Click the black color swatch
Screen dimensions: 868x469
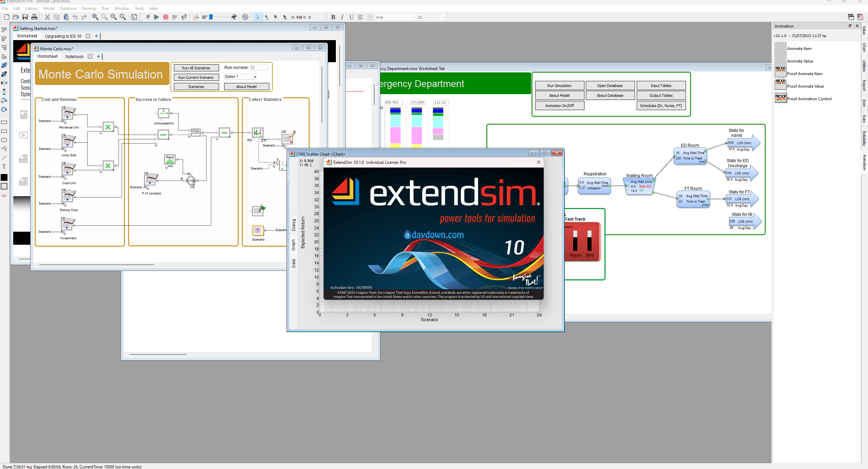[4, 177]
